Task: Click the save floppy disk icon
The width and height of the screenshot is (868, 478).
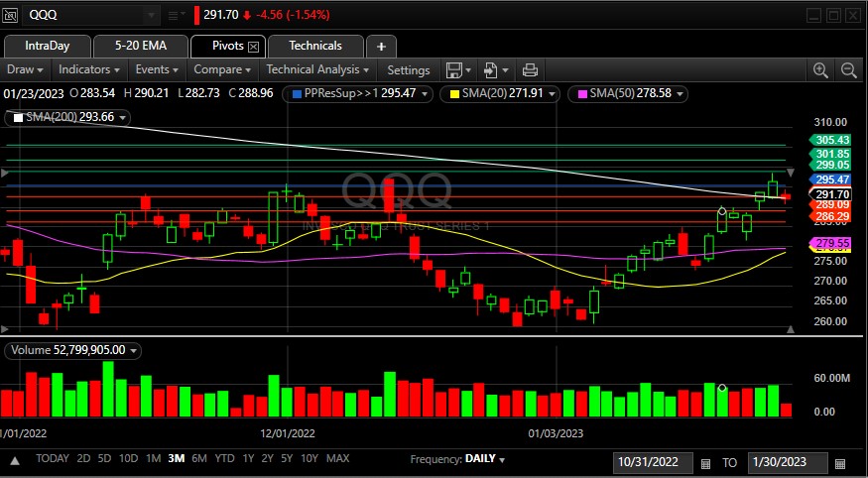Action: point(453,69)
